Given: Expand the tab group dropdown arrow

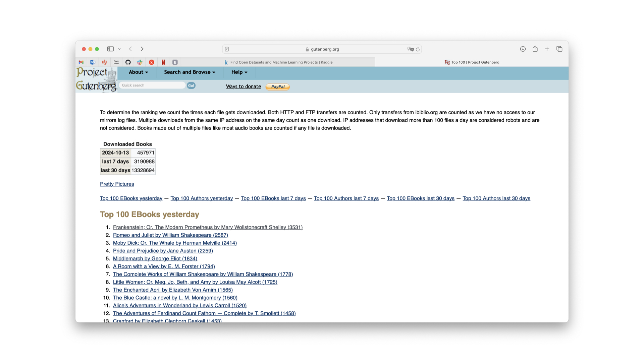Looking at the screenshot, I should click(119, 49).
